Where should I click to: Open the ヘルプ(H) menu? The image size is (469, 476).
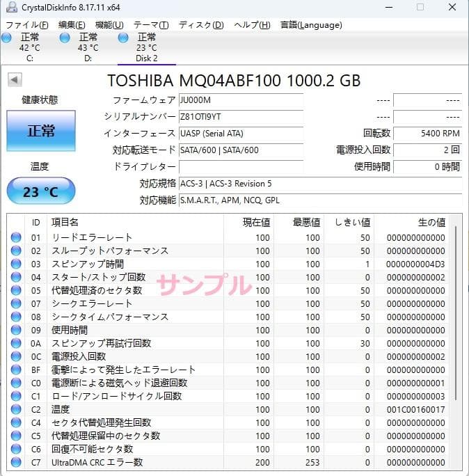pyautogui.click(x=252, y=25)
